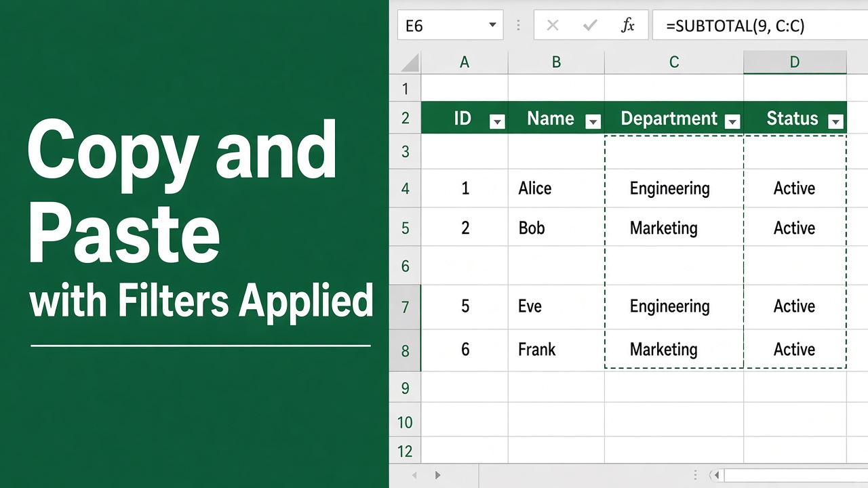Click the Marketing cell in Bob's row

pos(674,227)
